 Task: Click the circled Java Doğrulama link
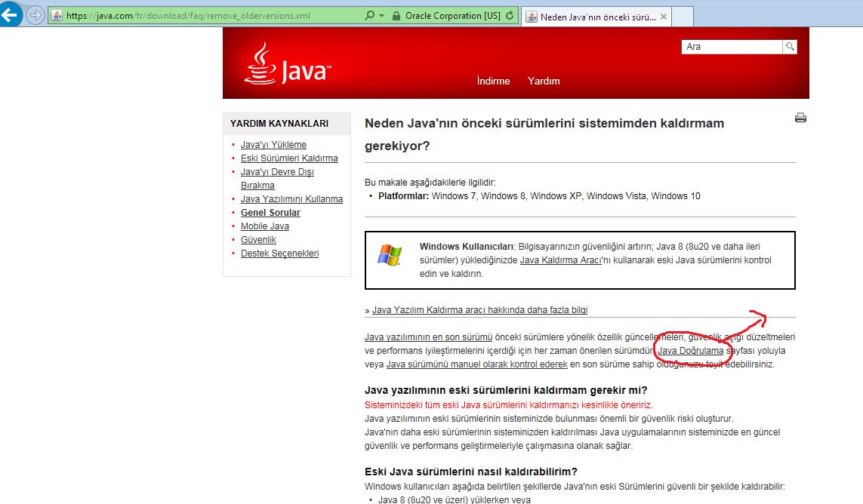[x=690, y=351]
